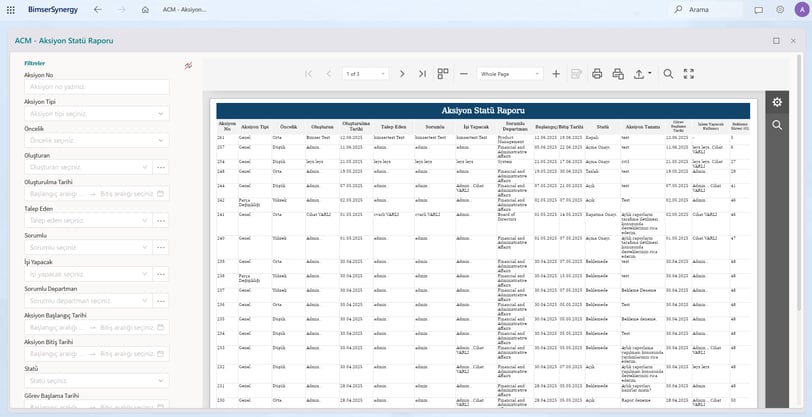Viewport: 812px width, 417px height.
Task: Open the Öncelik selection dropdown
Action: pos(97,140)
